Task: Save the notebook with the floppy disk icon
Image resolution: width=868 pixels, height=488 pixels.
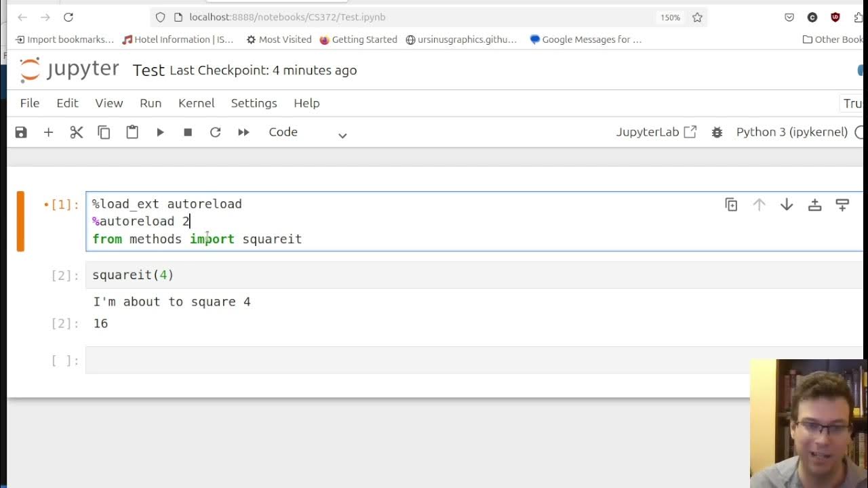Action: [21, 132]
